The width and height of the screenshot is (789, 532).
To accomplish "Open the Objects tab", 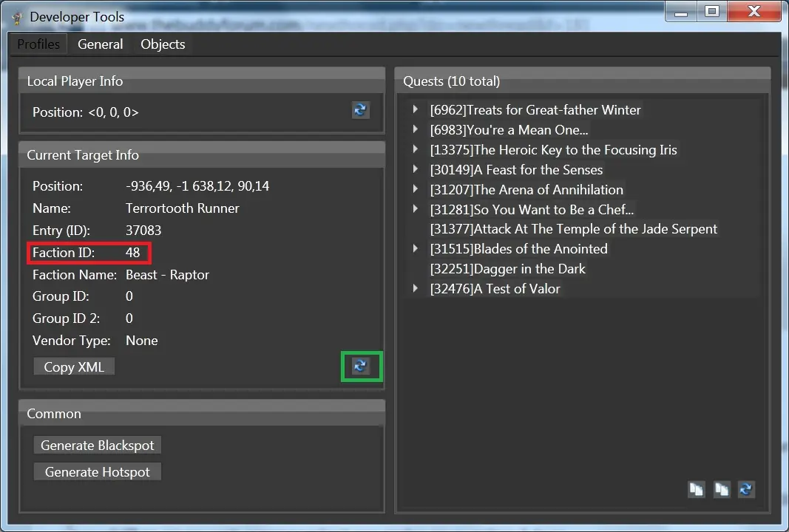I will click(x=163, y=44).
